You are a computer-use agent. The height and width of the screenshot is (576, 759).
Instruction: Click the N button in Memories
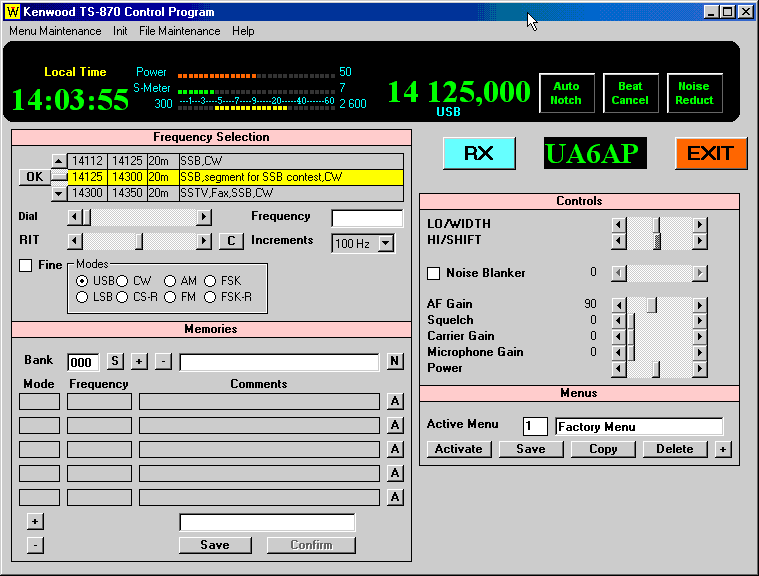395,361
